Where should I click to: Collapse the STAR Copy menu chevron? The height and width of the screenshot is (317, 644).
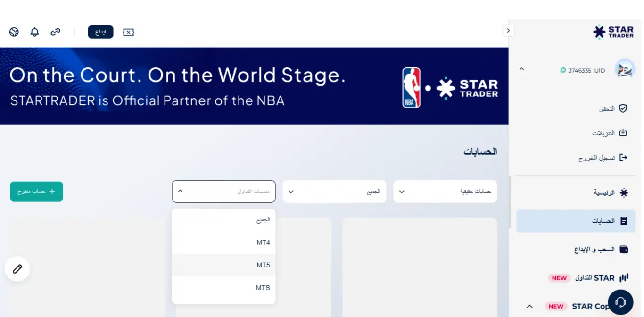coord(529,306)
